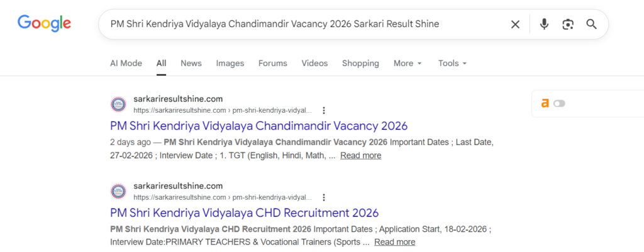Open Chandimandir Vacancy 2026 result link
644x252 pixels.
tap(258, 125)
